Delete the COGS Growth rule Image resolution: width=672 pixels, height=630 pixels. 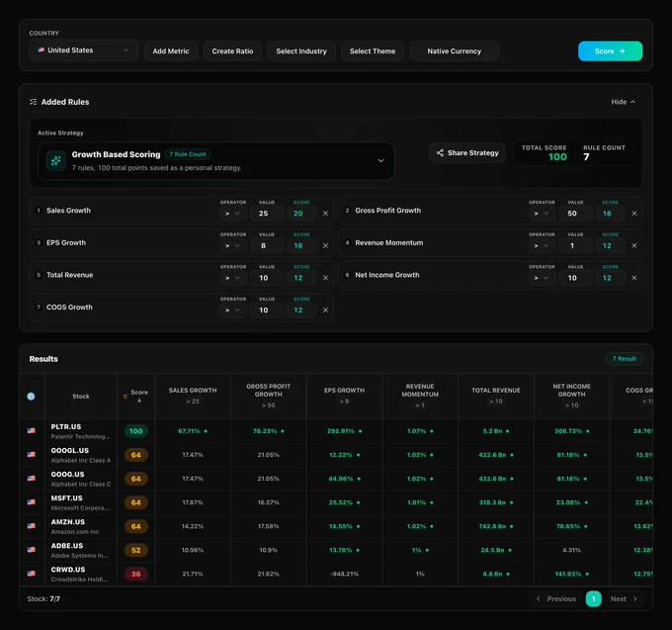(x=325, y=311)
